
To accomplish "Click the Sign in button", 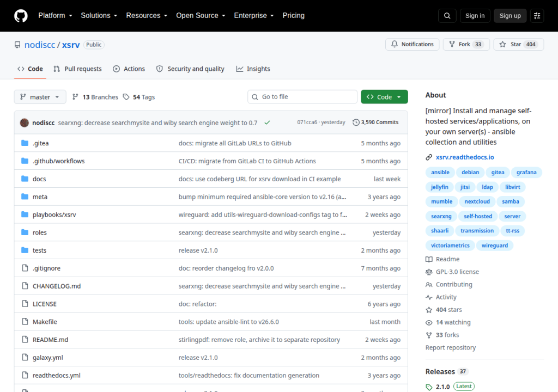I will point(475,16).
